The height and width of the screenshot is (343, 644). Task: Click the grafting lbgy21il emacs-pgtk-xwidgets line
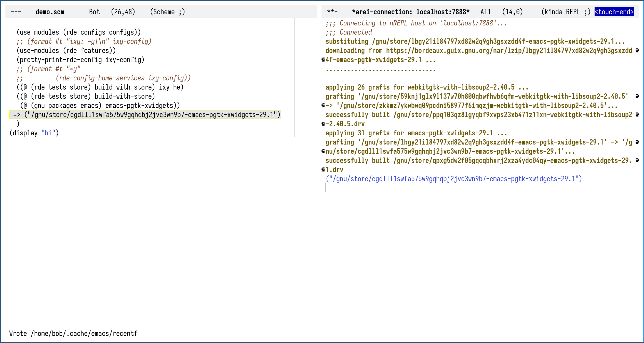click(479, 142)
